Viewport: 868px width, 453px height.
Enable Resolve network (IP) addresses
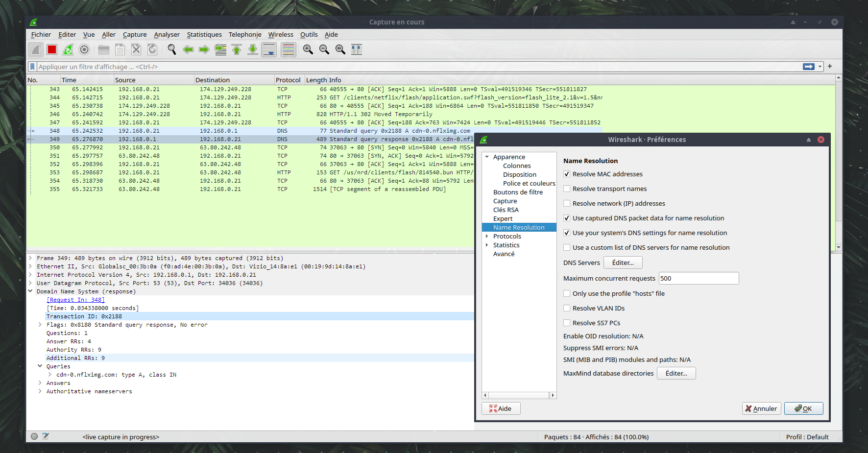tap(567, 204)
